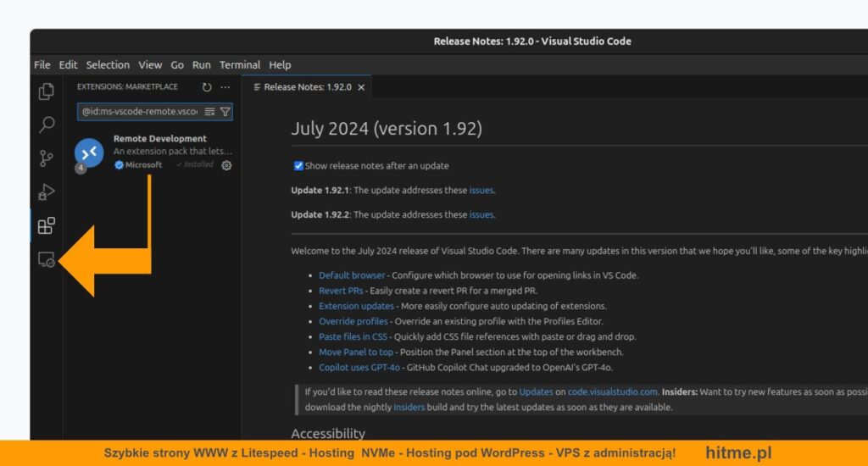This screenshot has width=868, height=466.
Task: Follow the Revert PRs link
Action: pyautogui.click(x=341, y=291)
